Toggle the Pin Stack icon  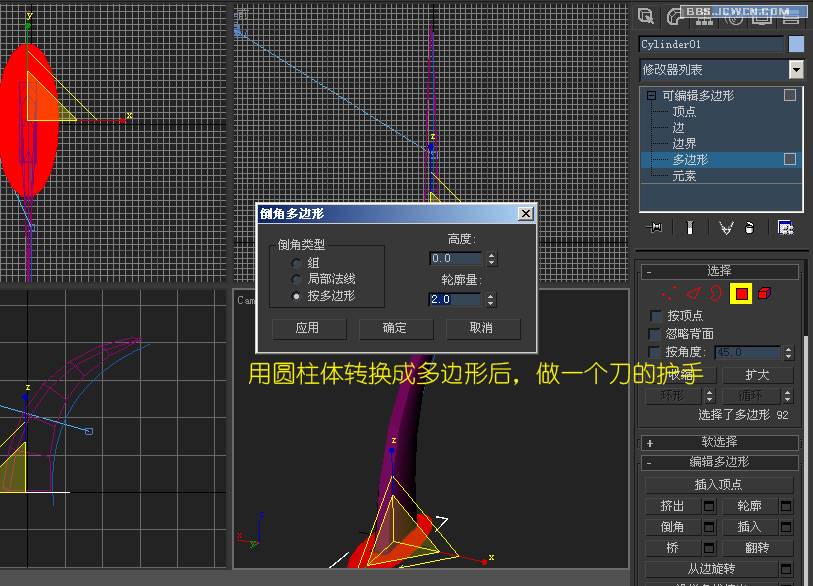point(655,227)
